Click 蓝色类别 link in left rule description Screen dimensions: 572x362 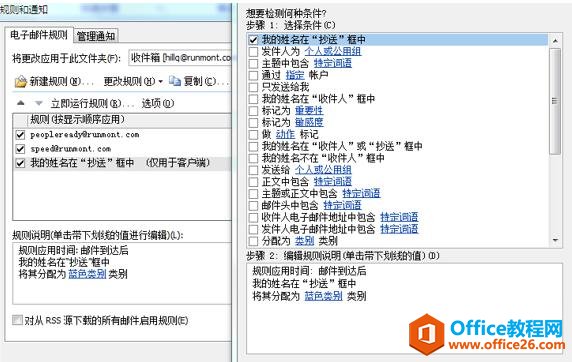[x=87, y=274]
